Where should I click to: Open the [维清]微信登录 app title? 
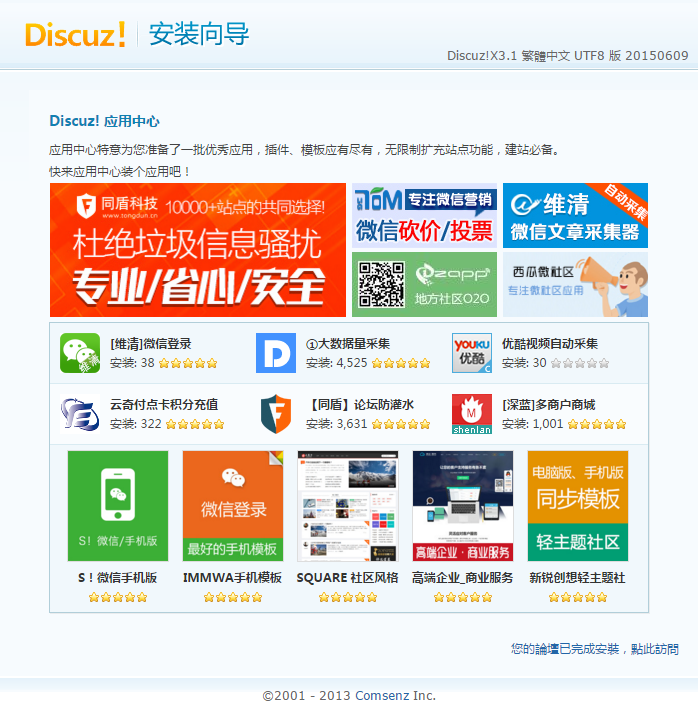click(151, 344)
